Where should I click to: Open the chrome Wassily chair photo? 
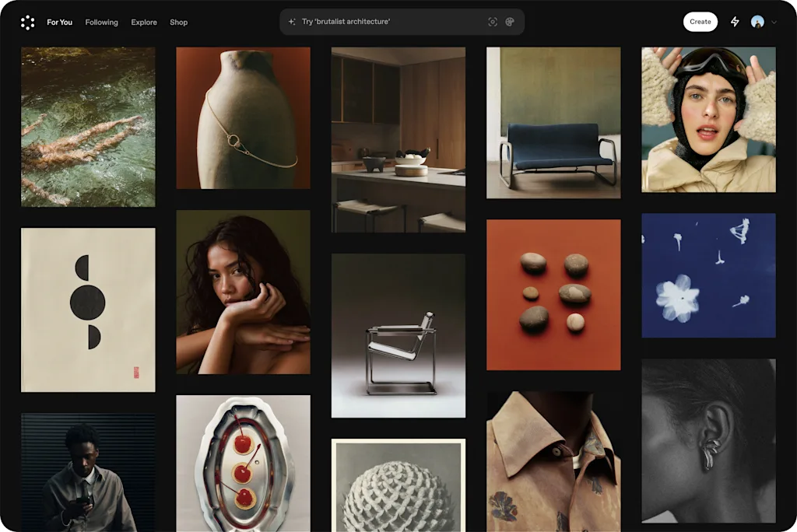(398, 334)
